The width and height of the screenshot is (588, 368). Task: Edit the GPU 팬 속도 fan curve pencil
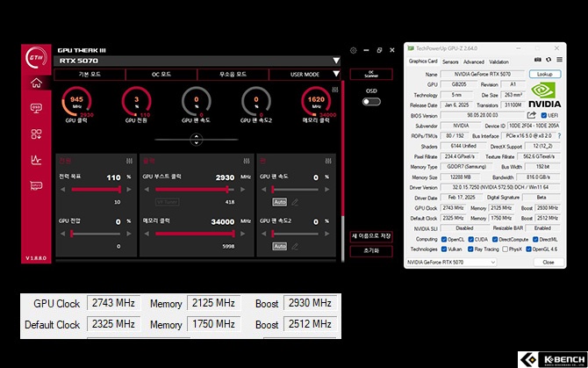point(295,202)
